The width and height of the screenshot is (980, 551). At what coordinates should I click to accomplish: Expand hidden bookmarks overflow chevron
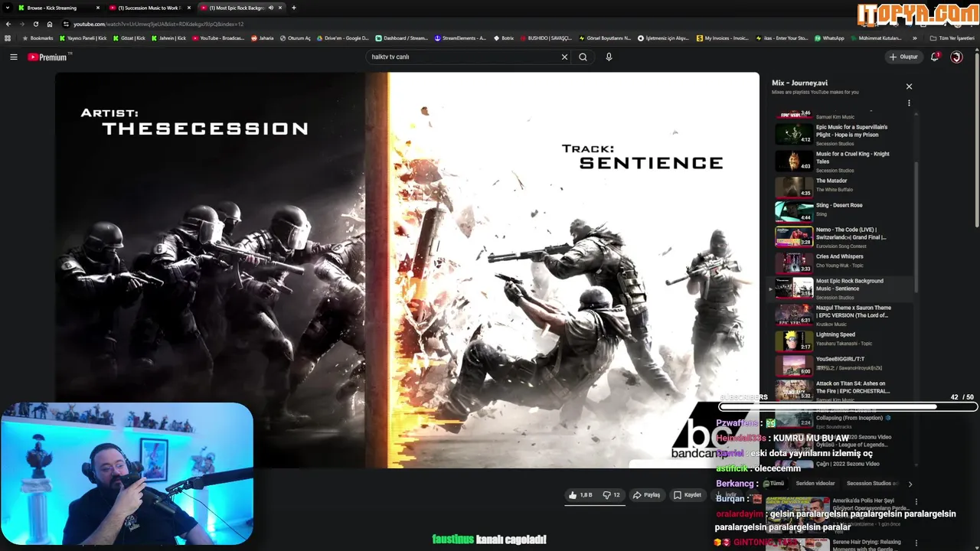914,37
